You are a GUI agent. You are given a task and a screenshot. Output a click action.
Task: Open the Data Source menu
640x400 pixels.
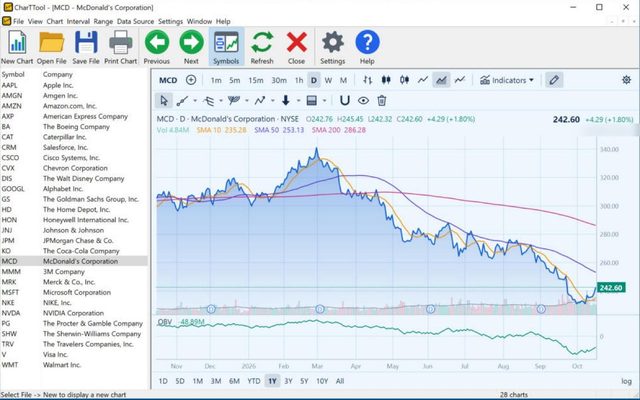coord(135,21)
